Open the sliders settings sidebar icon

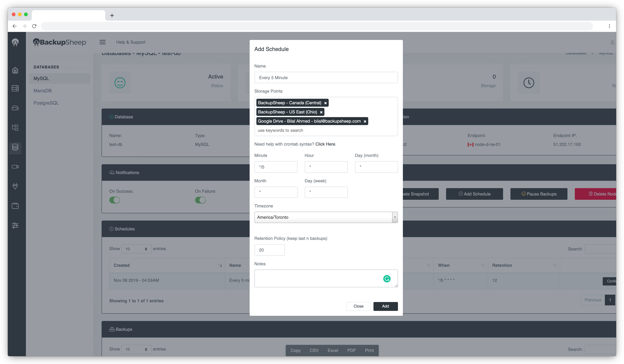coord(15,225)
